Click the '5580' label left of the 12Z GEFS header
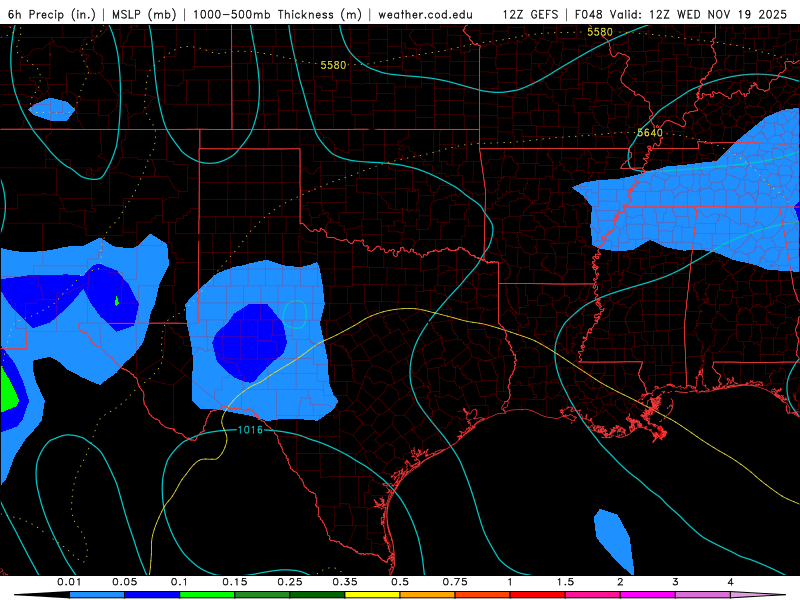The height and width of the screenshot is (600, 800). [x=333, y=65]
